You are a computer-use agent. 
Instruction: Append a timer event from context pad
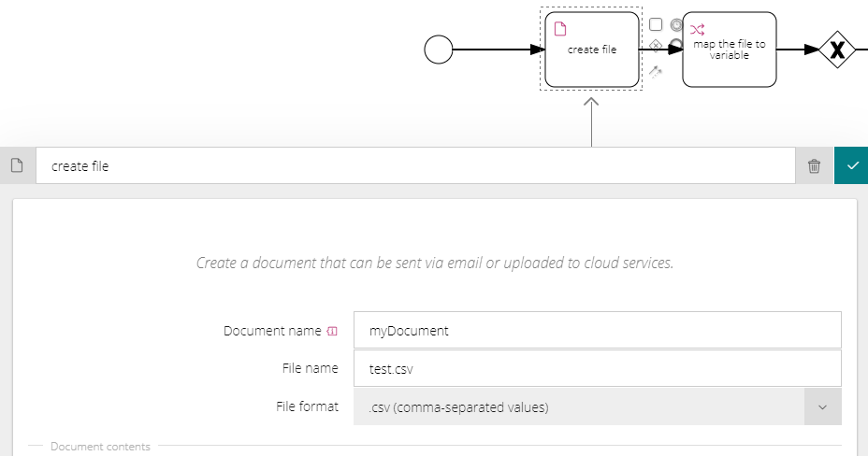pos(676,25)
